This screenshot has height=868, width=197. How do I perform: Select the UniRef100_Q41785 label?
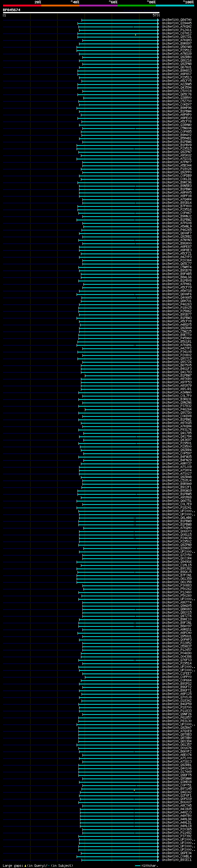[x=177, y=433]
